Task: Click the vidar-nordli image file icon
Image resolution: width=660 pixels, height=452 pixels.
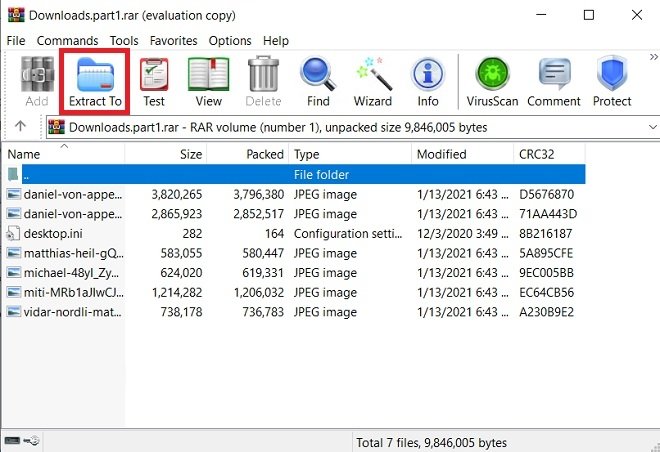Action: (x=13, y=312)
